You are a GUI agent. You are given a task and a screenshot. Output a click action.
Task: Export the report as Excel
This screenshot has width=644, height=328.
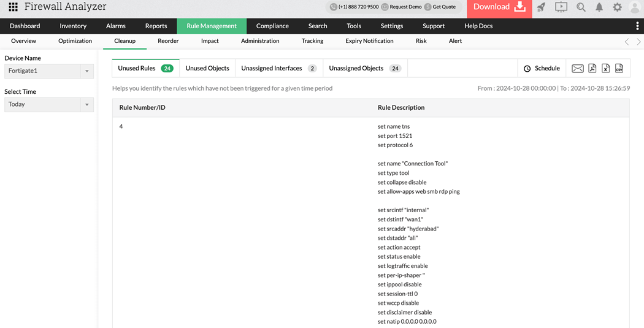tap(605, 69)
